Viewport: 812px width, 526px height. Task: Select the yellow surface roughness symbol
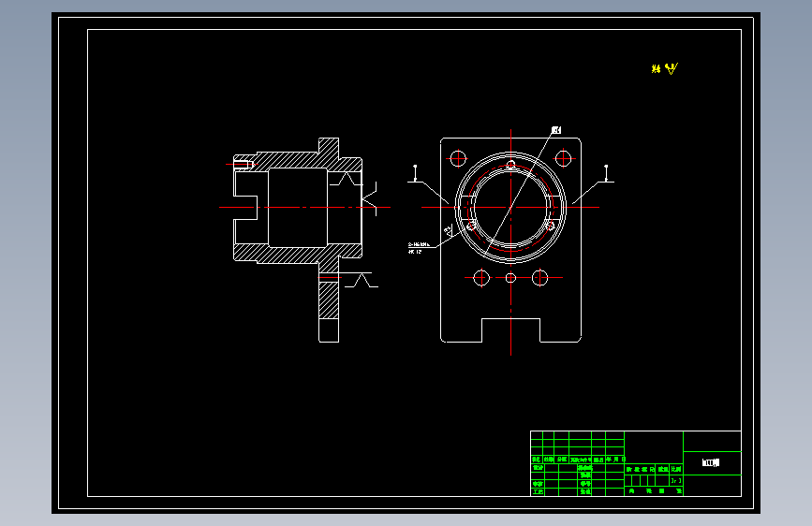click(672, 68)
